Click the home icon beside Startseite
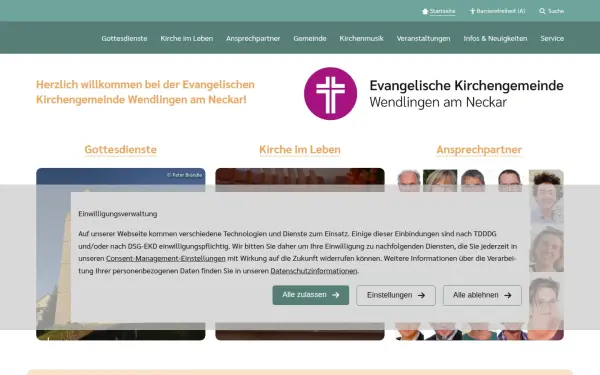The height and width of the screenshot is (375, 600). tap(425, 11)
